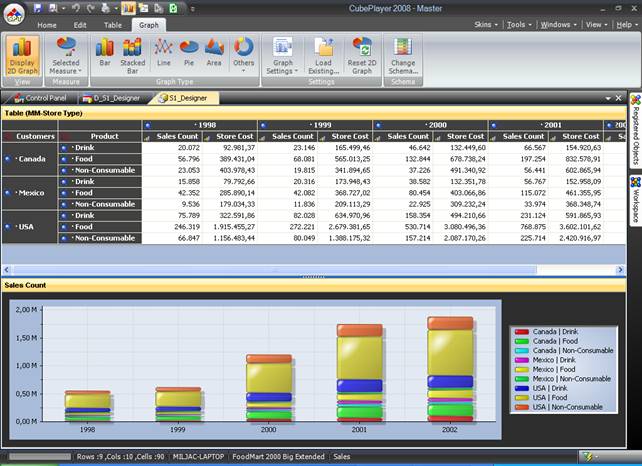642x466 pixels.
Task: Click Load Existing settings
Action: tap(323, 56)
